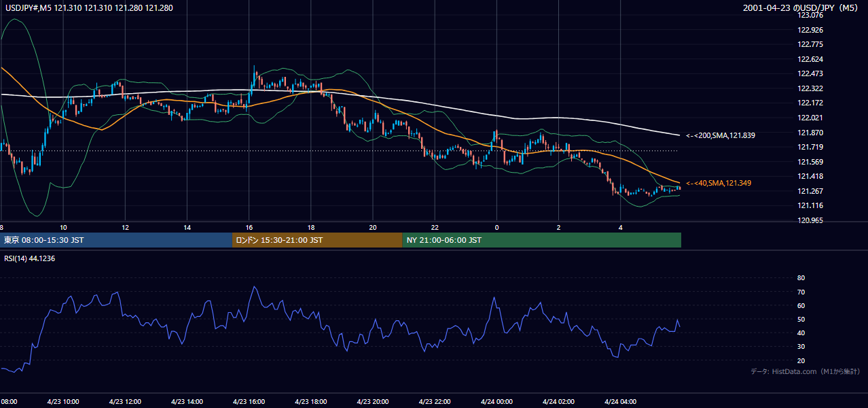Click hour tick 10 under price chart

pos(62,226)
